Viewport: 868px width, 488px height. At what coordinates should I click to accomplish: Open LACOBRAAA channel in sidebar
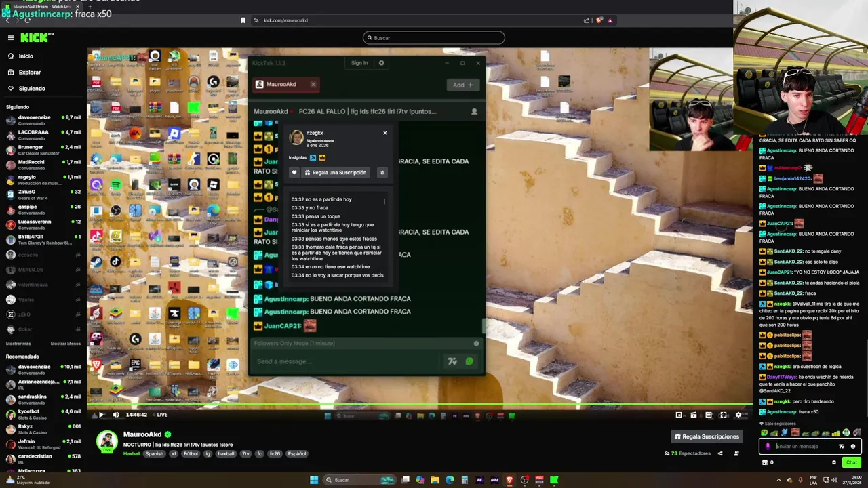43,135
